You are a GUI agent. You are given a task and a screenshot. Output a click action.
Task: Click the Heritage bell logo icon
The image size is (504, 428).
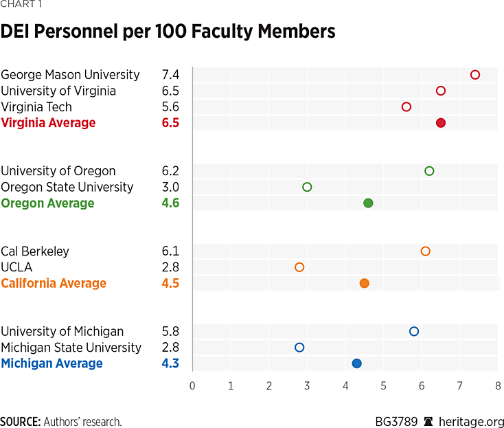tap(429, 422)
